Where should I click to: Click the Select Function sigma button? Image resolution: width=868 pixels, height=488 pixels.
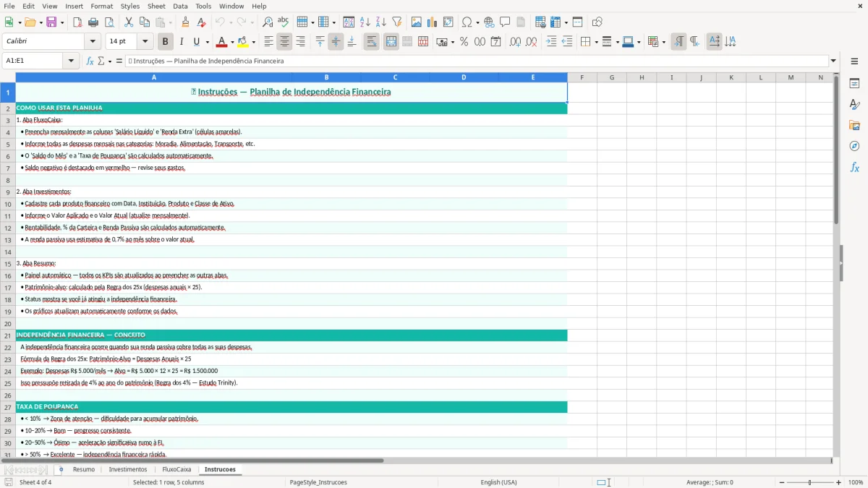[101, 61]
